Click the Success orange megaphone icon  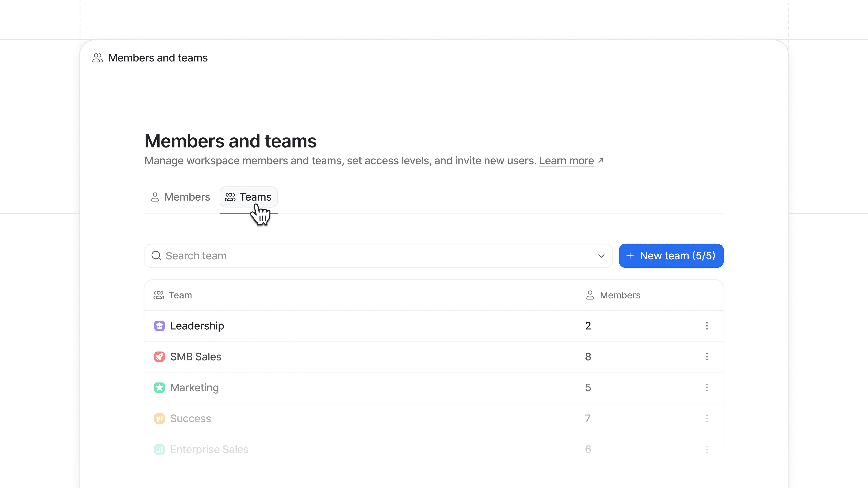coord(159,418)
